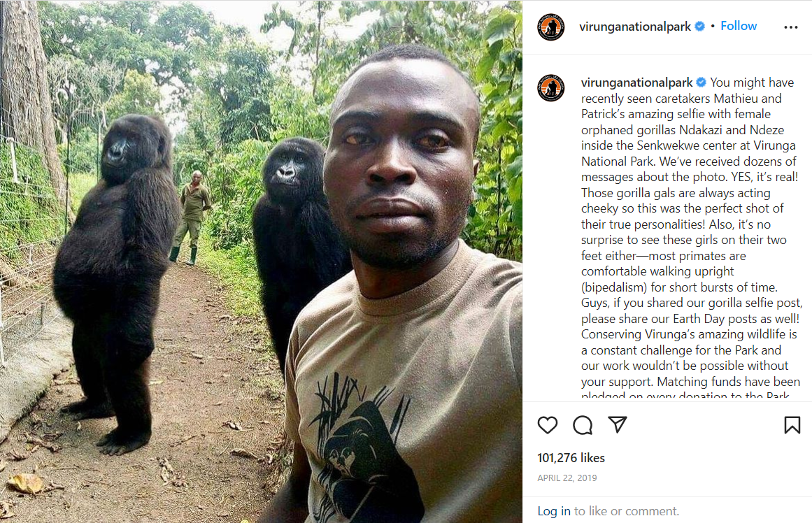This screenshot has width=812, height=523.
Task: Open virunganationalpark username in caption
Action: coord(636,83)
